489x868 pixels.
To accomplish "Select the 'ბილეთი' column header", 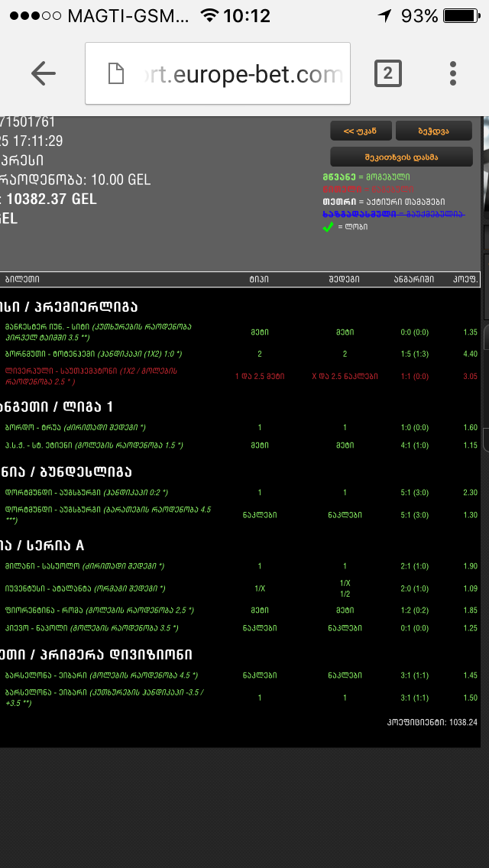I will pyautogui.click(x=22, y=280).
